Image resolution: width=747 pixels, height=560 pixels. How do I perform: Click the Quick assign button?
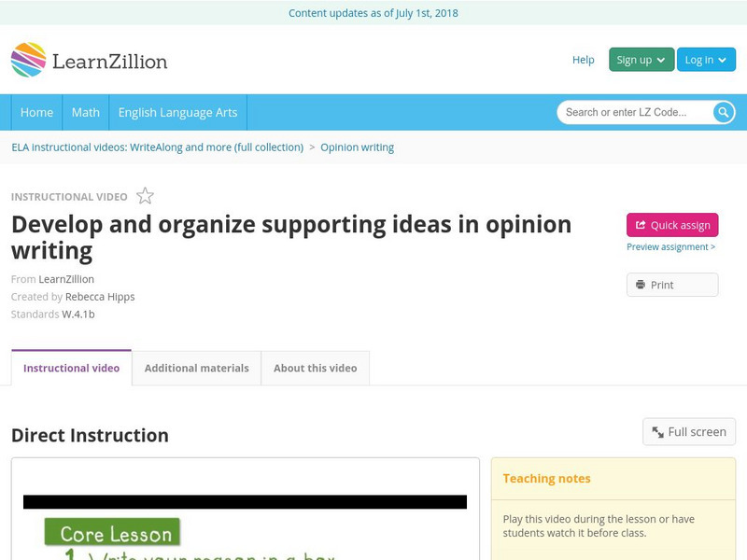click(x=672, y=225)
